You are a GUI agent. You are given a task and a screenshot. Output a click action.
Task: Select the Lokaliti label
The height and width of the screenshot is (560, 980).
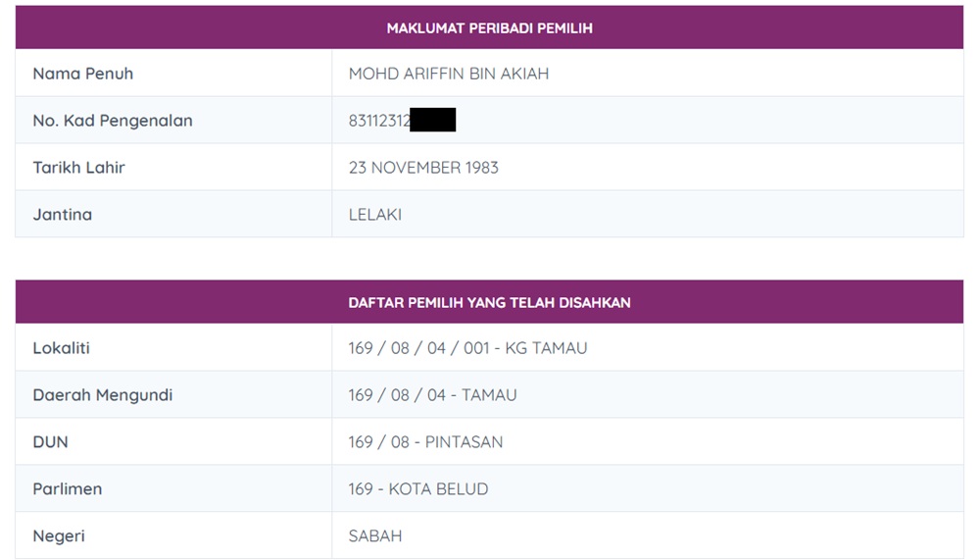pyautogui.click(x=61, y=348)
